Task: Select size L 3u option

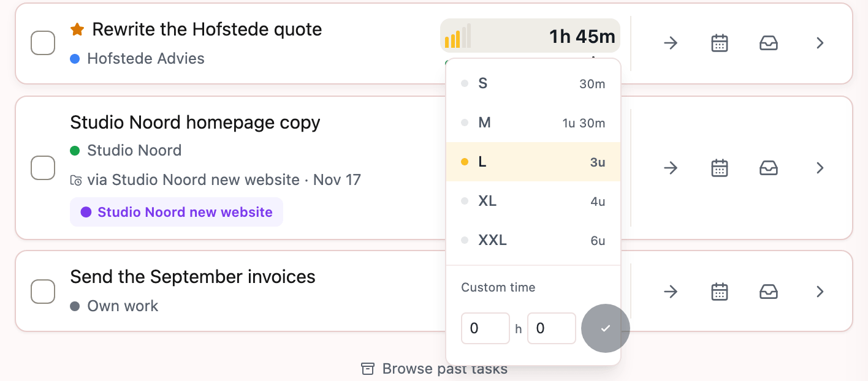Action: (533, 162)
